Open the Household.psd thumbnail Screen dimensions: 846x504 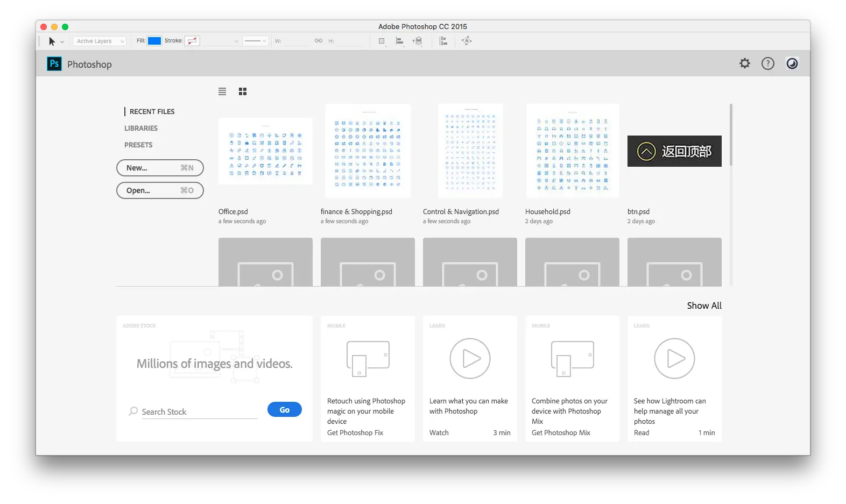(x=572, y=151)
